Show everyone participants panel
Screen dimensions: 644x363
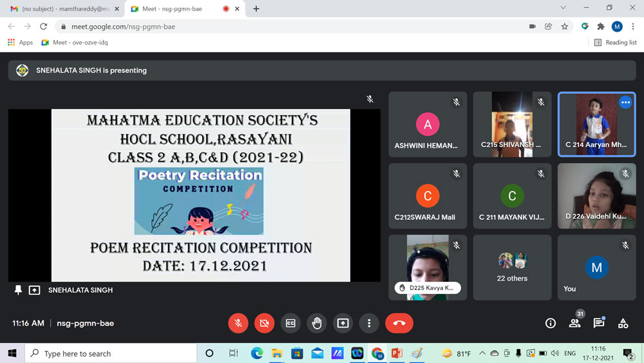coord(574,323)
